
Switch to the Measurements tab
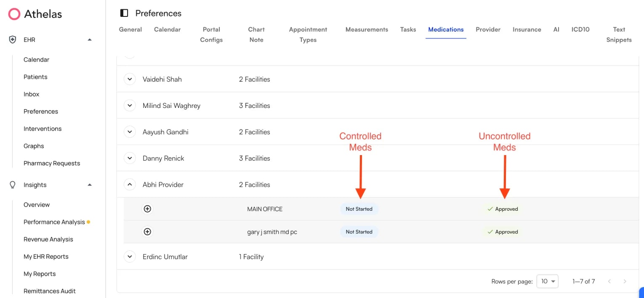click(367, 30)
